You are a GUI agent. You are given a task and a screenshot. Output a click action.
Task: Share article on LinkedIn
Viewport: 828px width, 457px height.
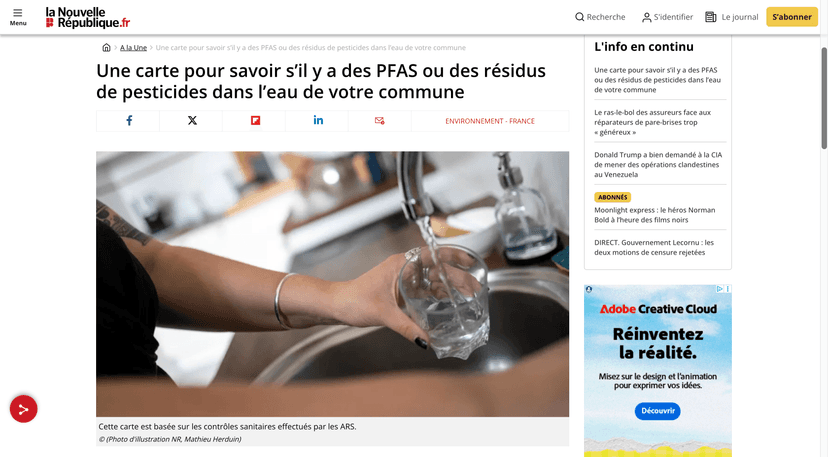[318, 120]
